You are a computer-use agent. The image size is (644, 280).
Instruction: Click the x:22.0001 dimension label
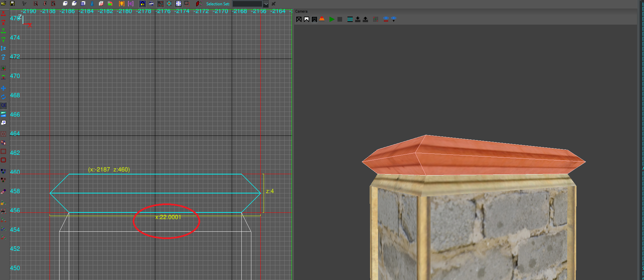tap(168, 217)
